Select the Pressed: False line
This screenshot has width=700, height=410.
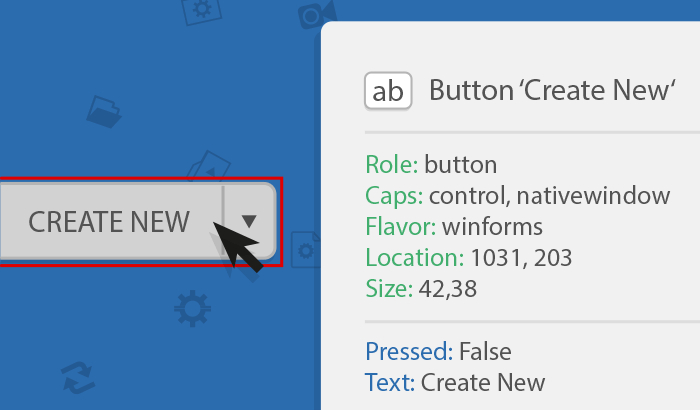(x=438, y=351)
